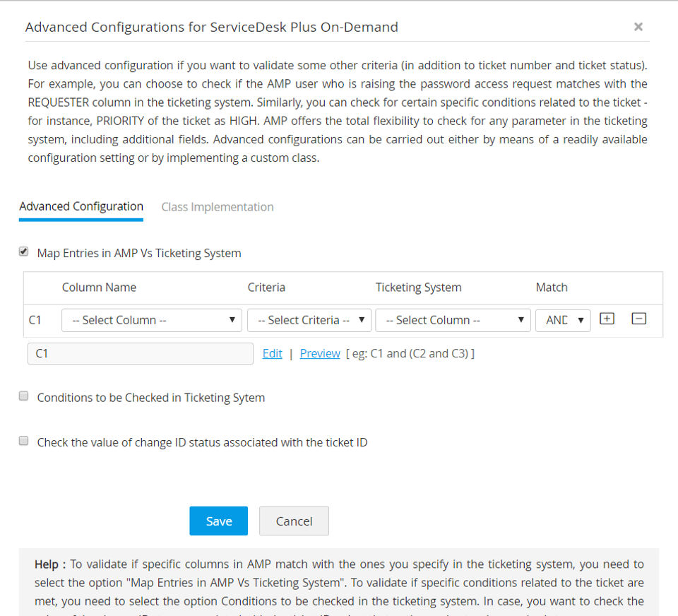Click the dialog title 'Advanced Configurations for ServiceDesk Plus On-Demand'
The image size is (678, 616).
coord(211,27)
